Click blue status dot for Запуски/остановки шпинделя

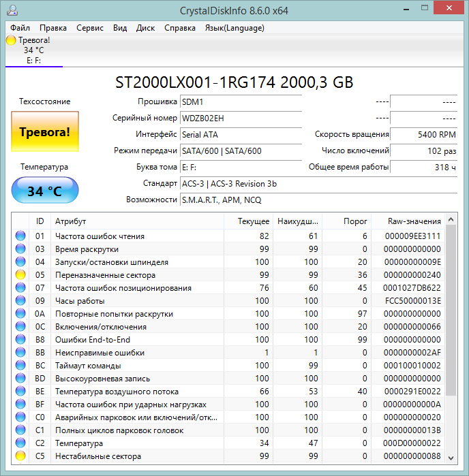[x=20, y=261]
